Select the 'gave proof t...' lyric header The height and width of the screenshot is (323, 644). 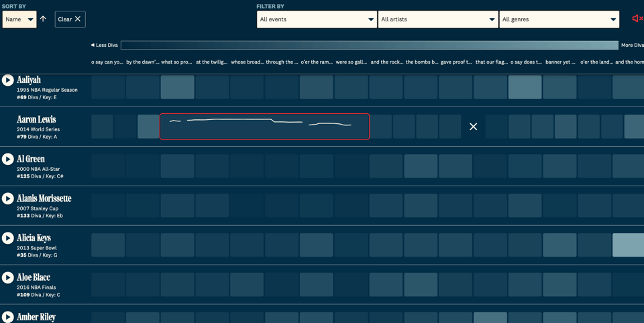click(x=456, y=62)
